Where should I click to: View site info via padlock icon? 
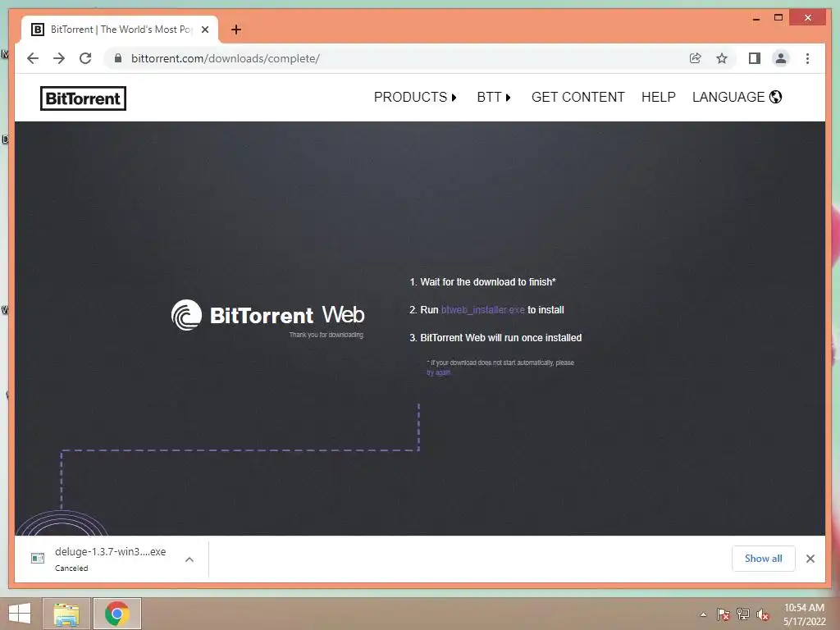(118, 58)
